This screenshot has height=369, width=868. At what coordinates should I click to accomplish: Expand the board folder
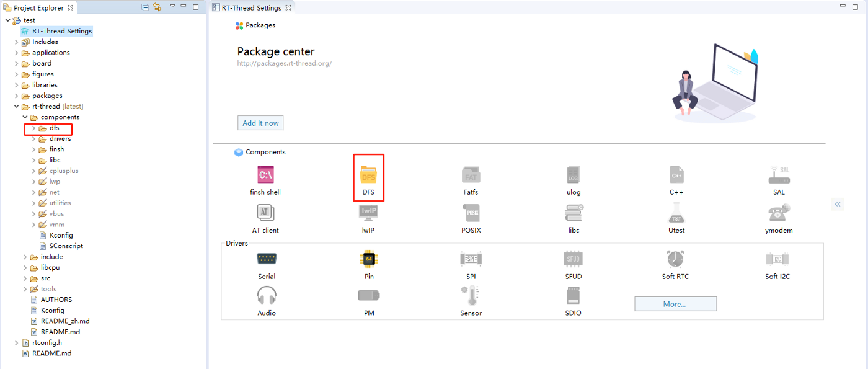pyautogui.click(x=17, y=63)
